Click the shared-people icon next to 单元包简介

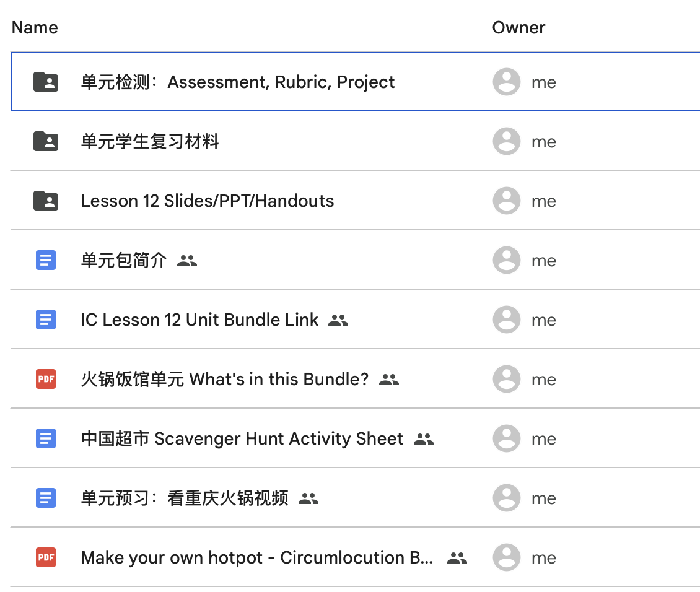click(187, 261)
